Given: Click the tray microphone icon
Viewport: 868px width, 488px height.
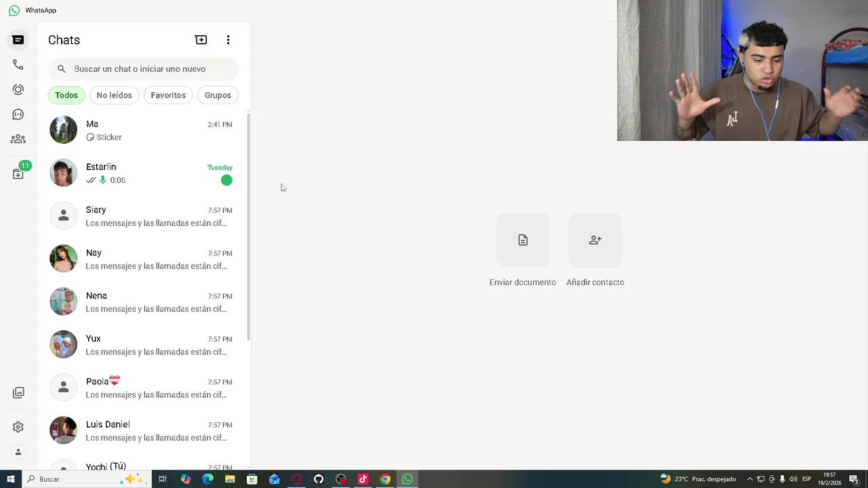Looking at the screenshot, I should (x=783, y=479).
